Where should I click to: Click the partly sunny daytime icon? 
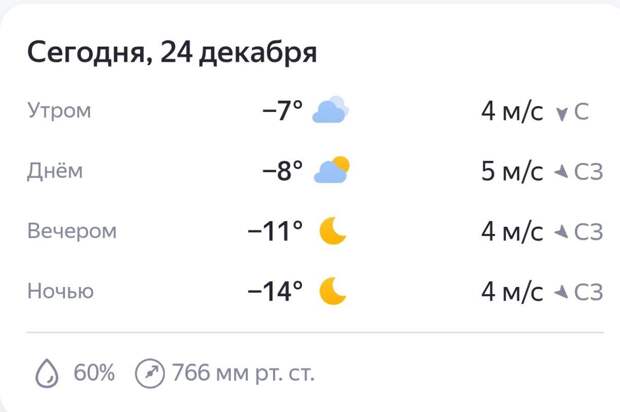click(x=332, y=171)
